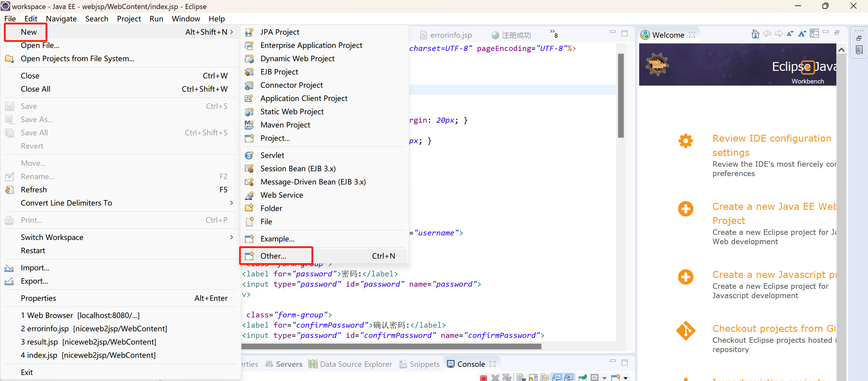Image resolution: width=868 pixels, height=381 pixels.
Task: Close the Welcome tab
Action: [x=692, y=35]
